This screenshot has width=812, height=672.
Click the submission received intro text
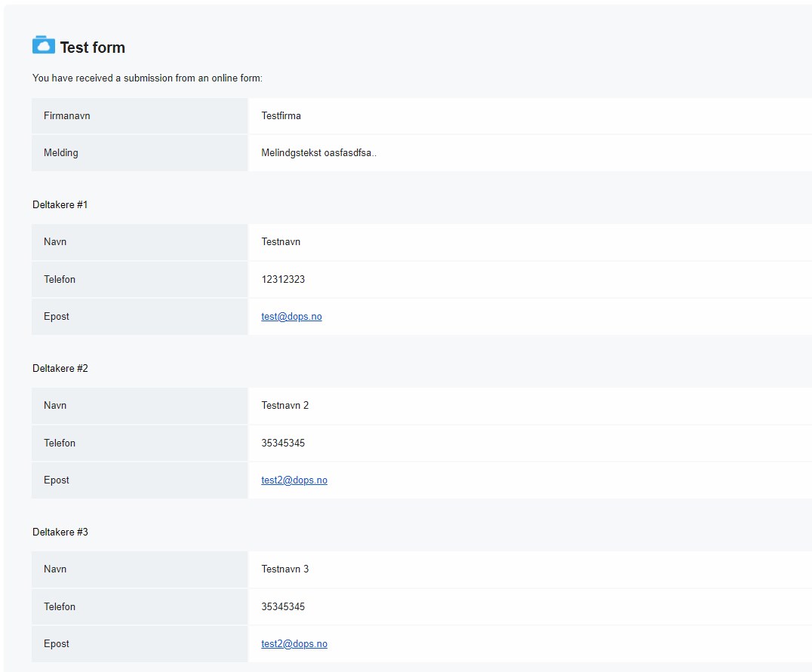[147, 78]
